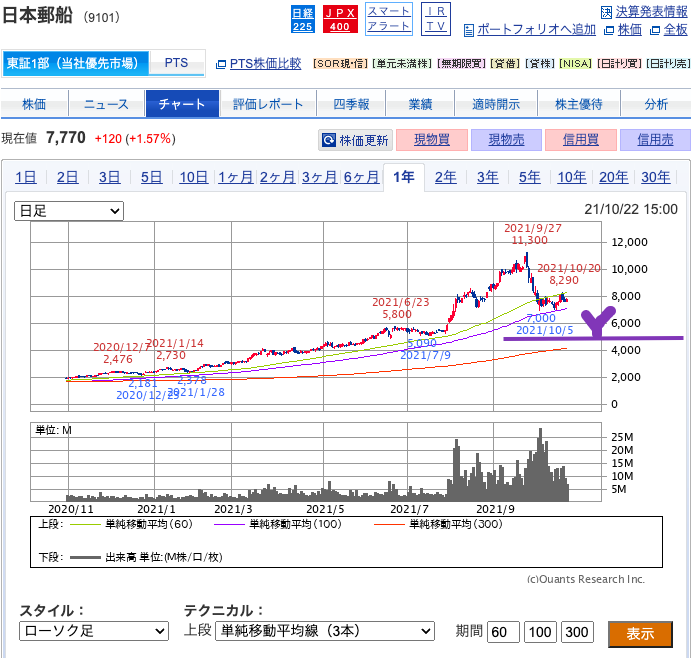Image resolution: width=697 pixels, height=658 pixels.
Task: Click the 2021/9/27 high label 11,300
Action: [x=533, y=234]
